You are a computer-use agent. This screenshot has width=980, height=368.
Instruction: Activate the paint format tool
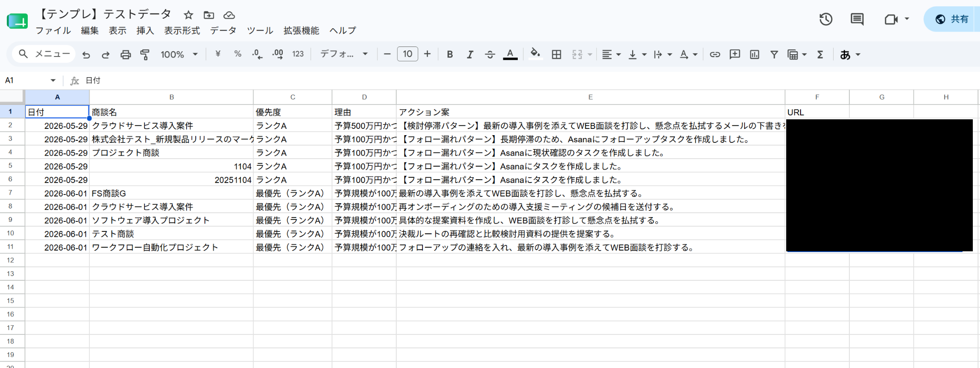[x=145, y=55]
